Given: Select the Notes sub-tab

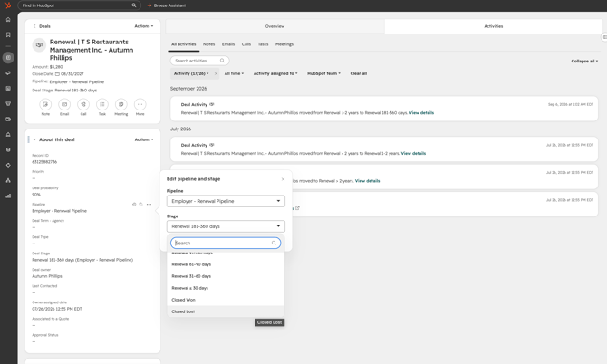Looking at the screenshot, I should click(208, 44).
